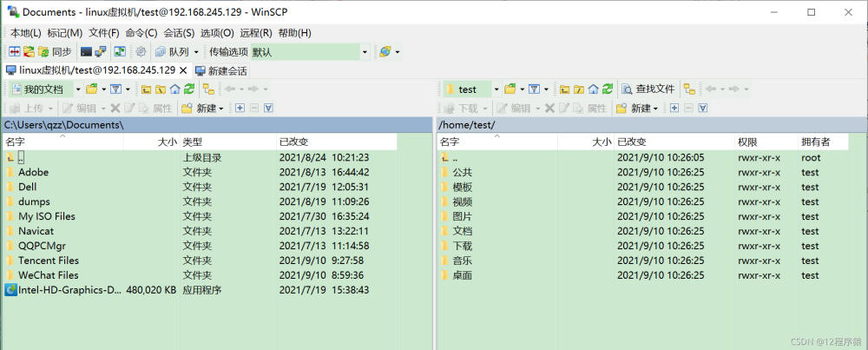This screenshot has width=868, height=350.
Task: Sort local files by 类型 column header
Action: pos(227,142)
